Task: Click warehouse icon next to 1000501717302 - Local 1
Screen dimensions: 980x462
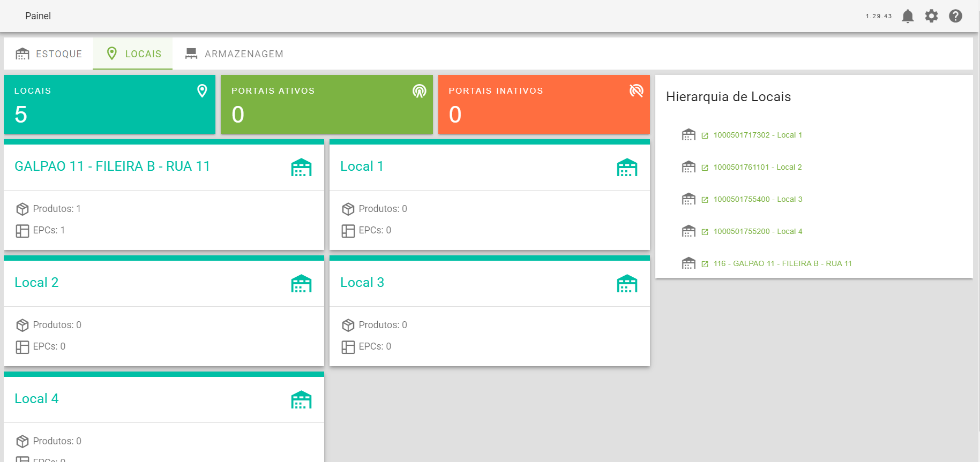Action: pos(689,135)
